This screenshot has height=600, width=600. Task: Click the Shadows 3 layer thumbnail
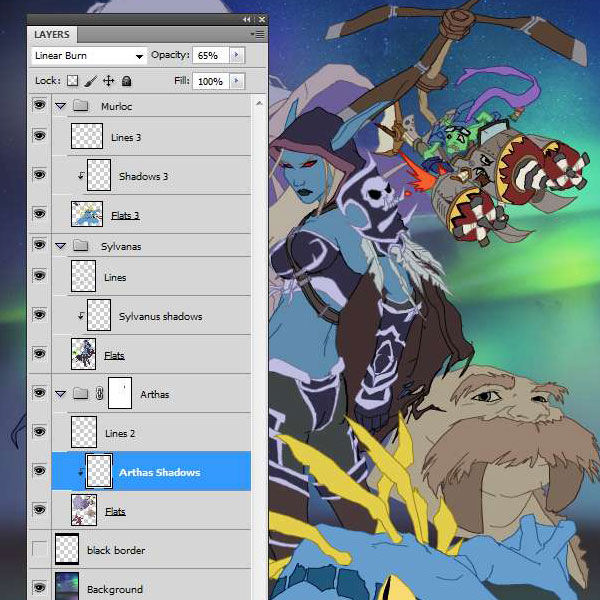click(x=99, y=175)
